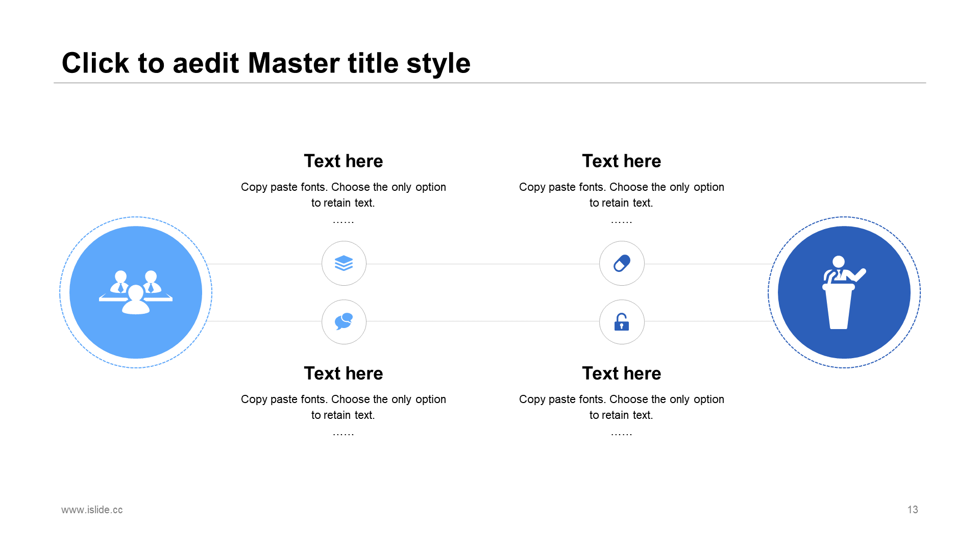Click the bottom-right description paragraph

(622, 407)
